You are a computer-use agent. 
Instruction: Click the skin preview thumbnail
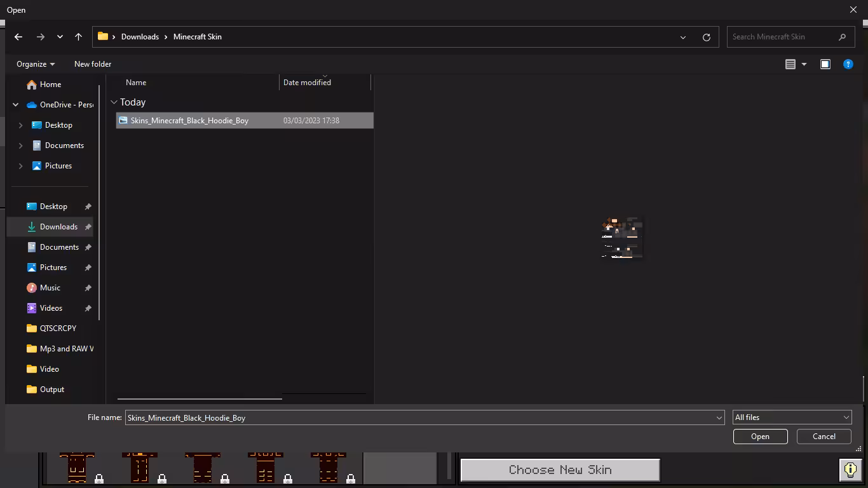pyautogui.click(x=622, y=238)
